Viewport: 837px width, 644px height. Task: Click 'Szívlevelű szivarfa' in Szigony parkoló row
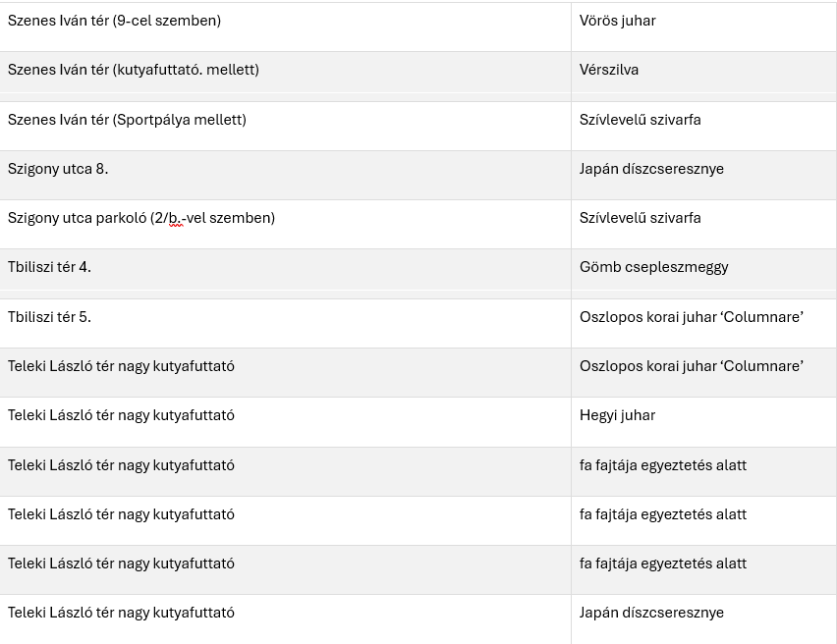coord(640,218)
